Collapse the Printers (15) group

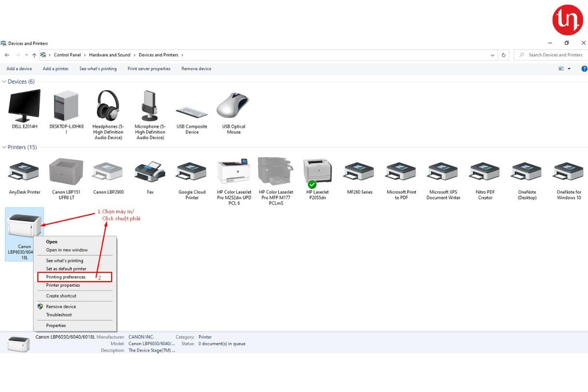(4, 147)
